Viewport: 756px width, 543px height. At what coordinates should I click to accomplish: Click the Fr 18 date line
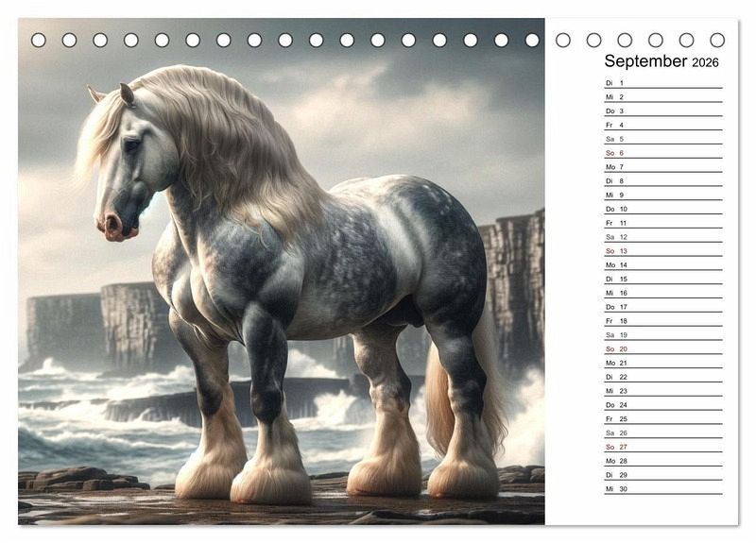pyautogui.click(x=662, y=321)
